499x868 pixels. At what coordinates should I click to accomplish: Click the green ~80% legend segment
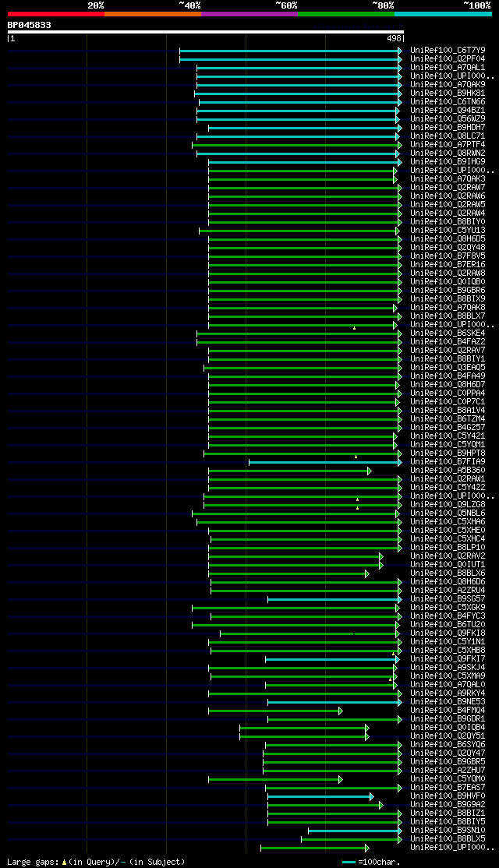tap(346, 14)
